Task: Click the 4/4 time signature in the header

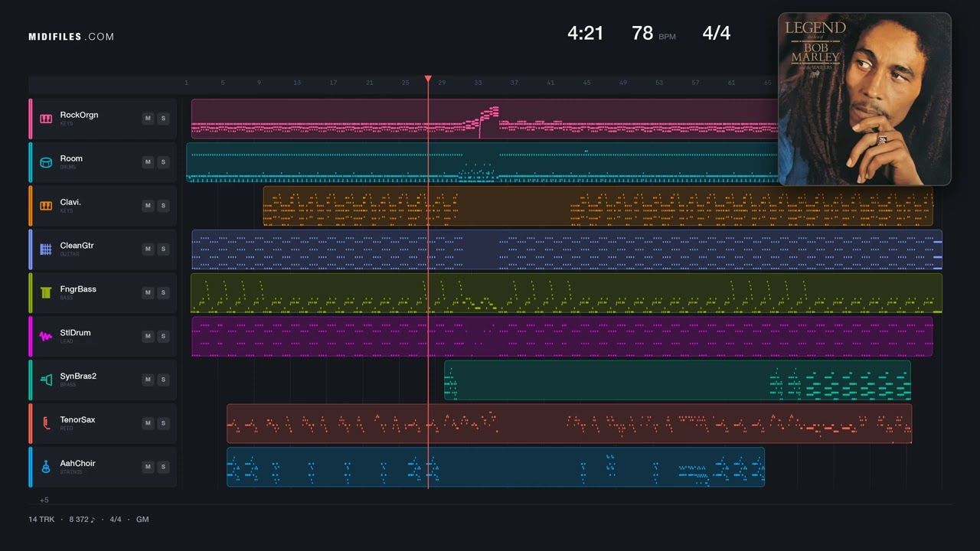Action: [x=717, y=33]
